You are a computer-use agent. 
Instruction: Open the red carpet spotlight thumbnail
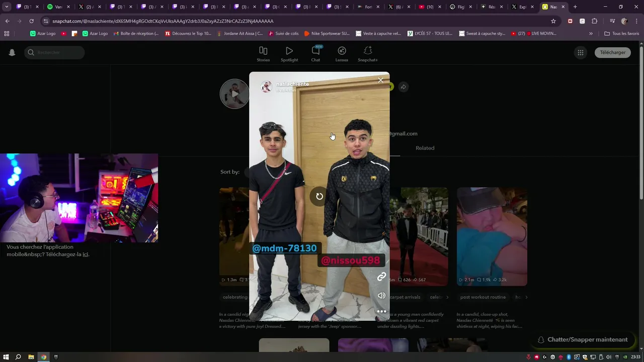click(x=419, y=236)
